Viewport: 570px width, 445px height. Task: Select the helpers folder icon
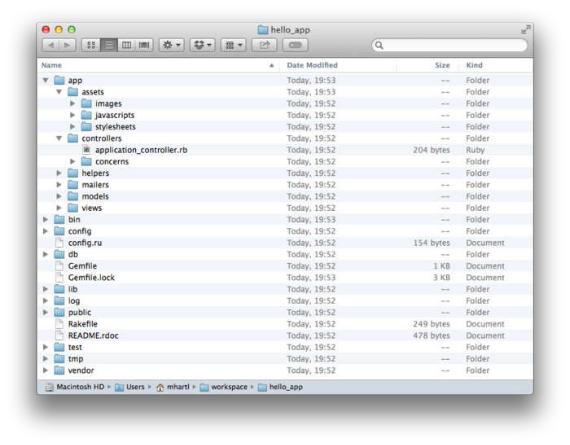[x=73, y=173]
